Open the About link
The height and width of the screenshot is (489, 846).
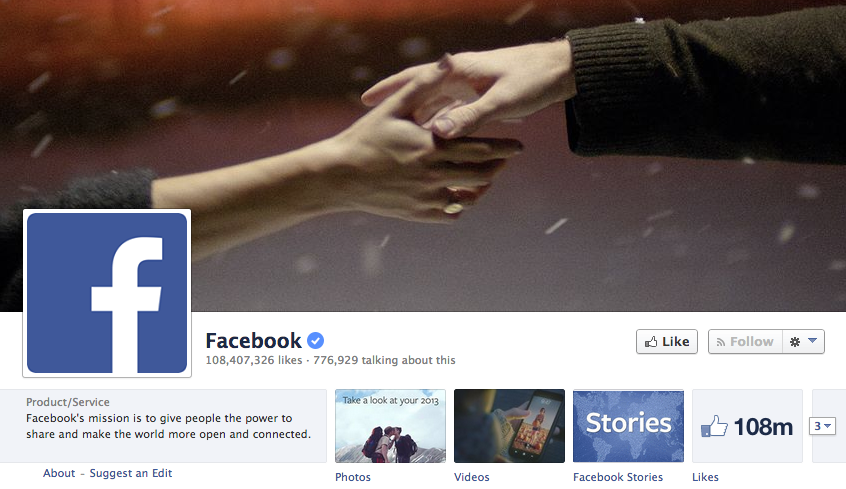[59, 473]
